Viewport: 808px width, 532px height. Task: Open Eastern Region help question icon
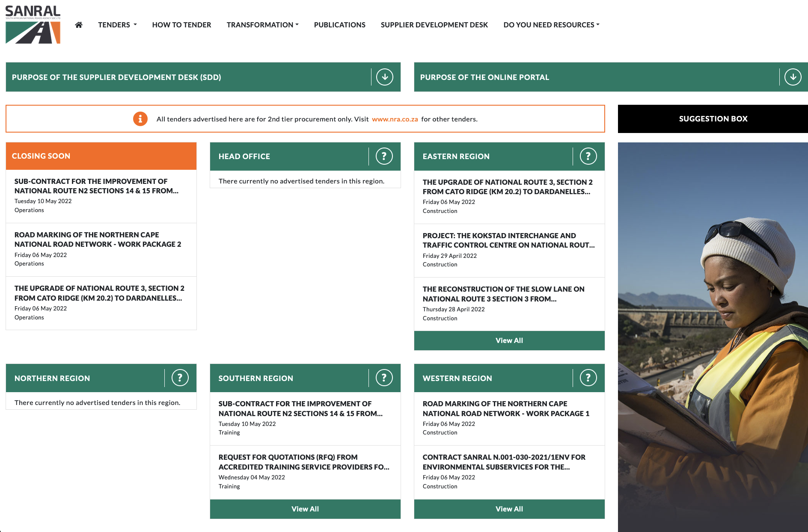pos(588,156)
